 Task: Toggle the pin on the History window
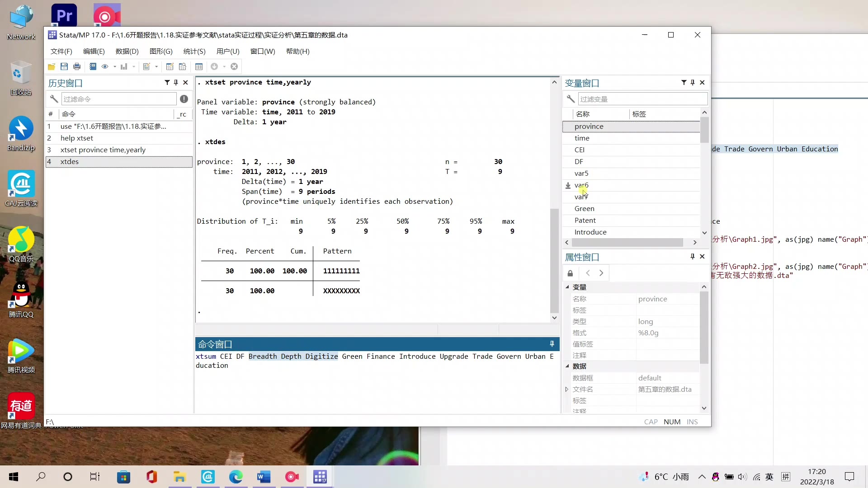click(176, 82)
